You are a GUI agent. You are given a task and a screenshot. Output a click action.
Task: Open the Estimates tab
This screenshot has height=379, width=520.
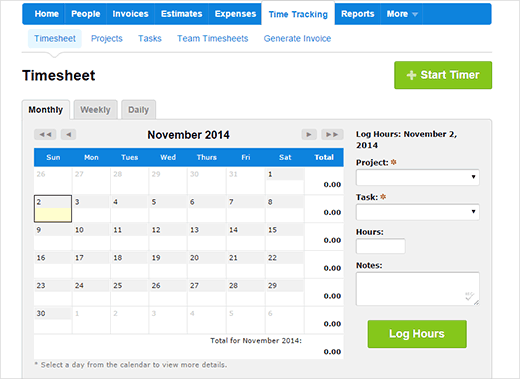[x=182, y=14]
